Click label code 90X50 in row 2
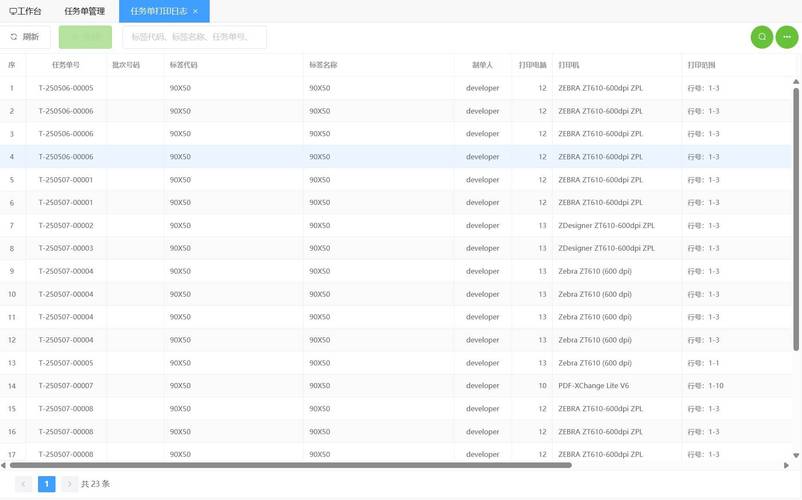 [180, 111]
